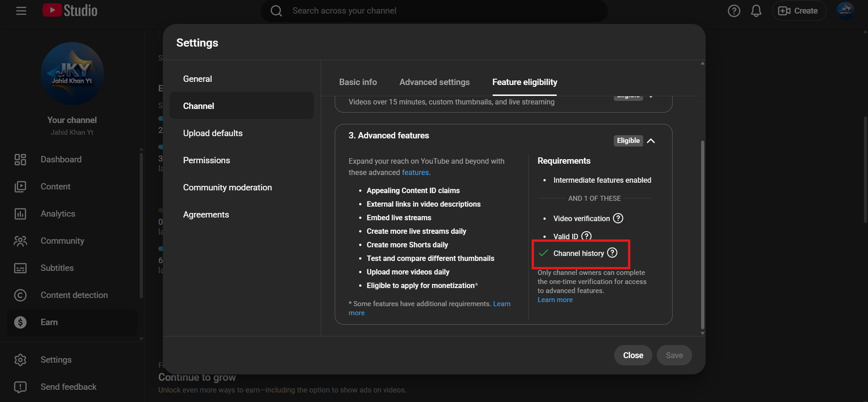
Task: Open the notifications bell
Action: click(x=756, y=11)
